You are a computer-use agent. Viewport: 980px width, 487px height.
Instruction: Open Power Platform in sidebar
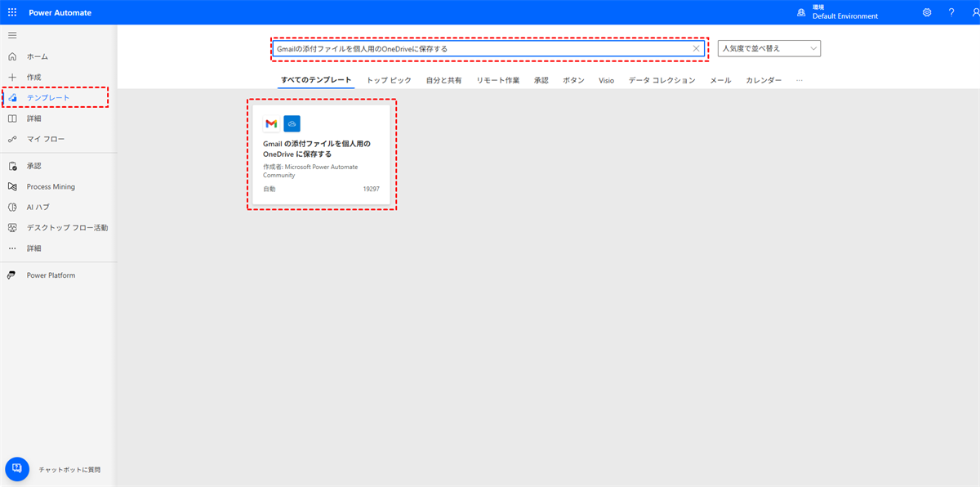[51, 275]
